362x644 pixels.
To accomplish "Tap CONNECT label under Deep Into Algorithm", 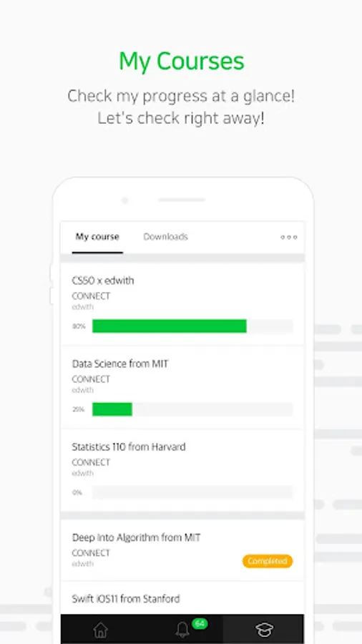I will click(91, 553).
